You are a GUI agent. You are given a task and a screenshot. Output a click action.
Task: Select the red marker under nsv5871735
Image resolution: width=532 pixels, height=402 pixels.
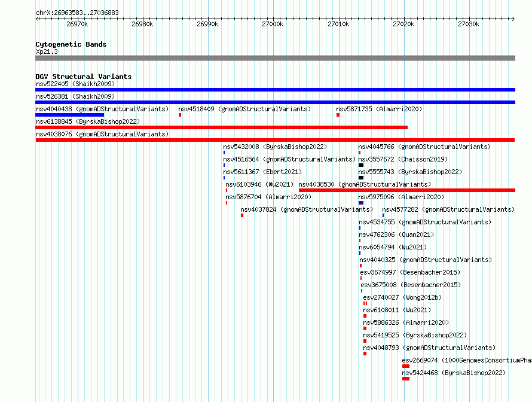point(338,115)
